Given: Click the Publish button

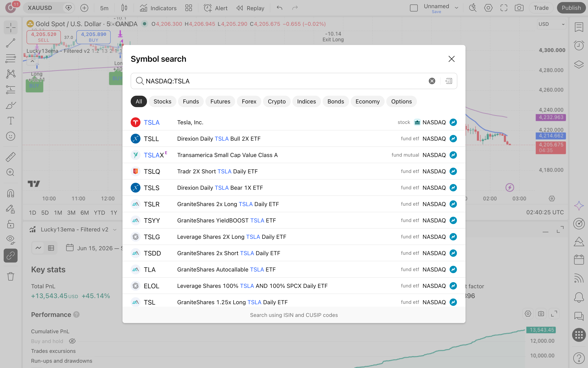Looking at the screenshot, I should click(x=571, y=8).
